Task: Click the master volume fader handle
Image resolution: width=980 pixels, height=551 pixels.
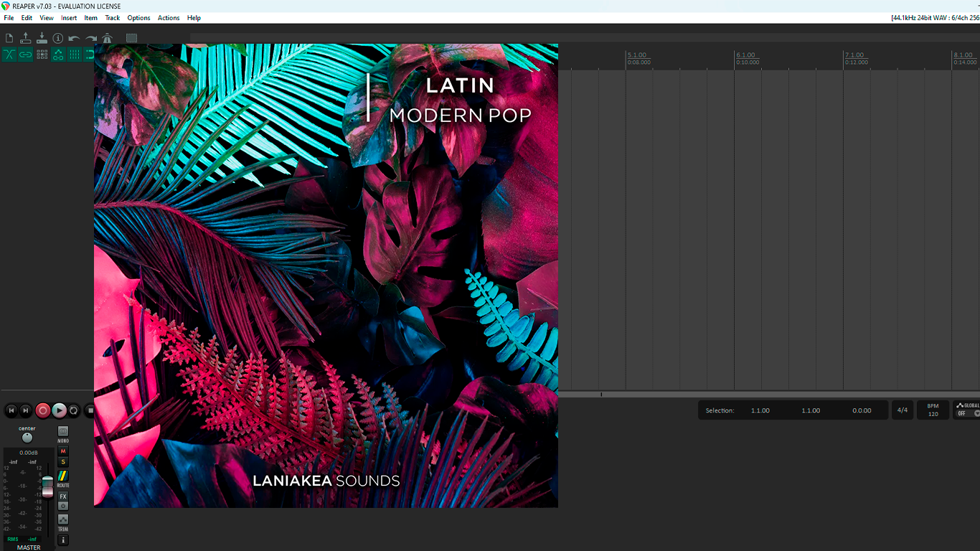Action: [47, 486]
